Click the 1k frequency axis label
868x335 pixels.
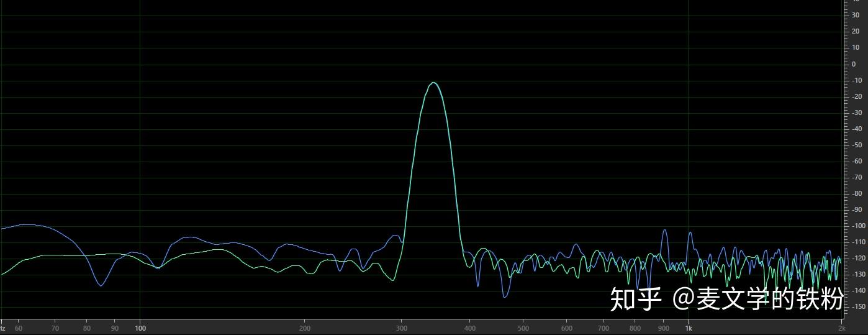[x=688, y=328]
